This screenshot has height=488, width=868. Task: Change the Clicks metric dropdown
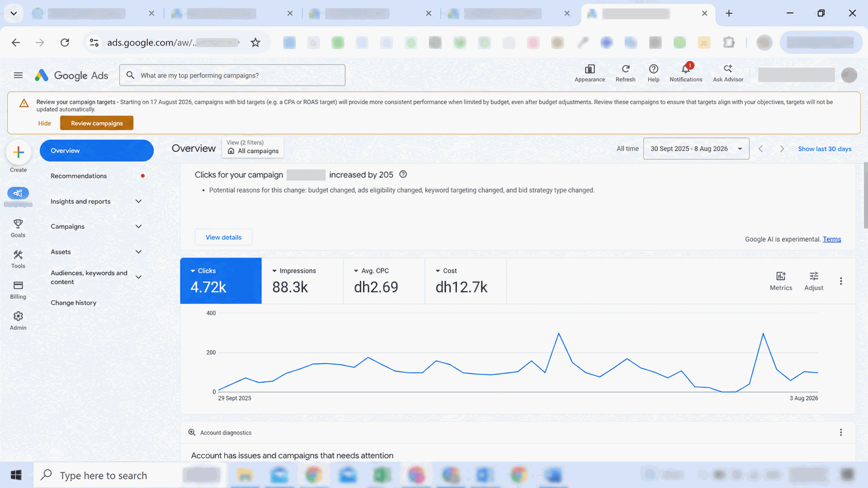point(203,271)
